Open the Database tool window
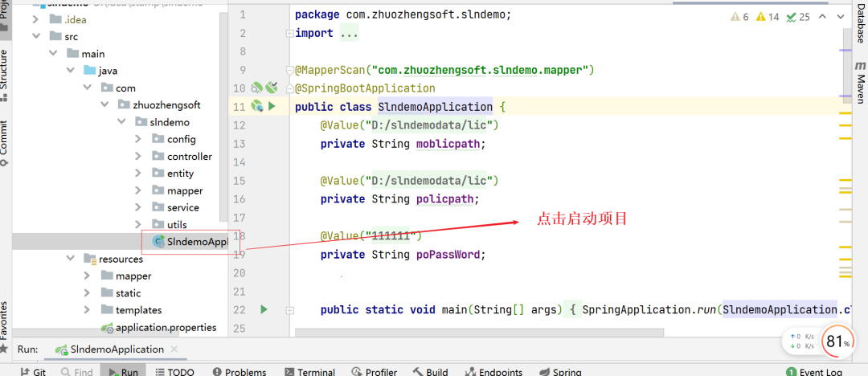Viewport: 868px width, 376px height. click(x=860, y=22)
